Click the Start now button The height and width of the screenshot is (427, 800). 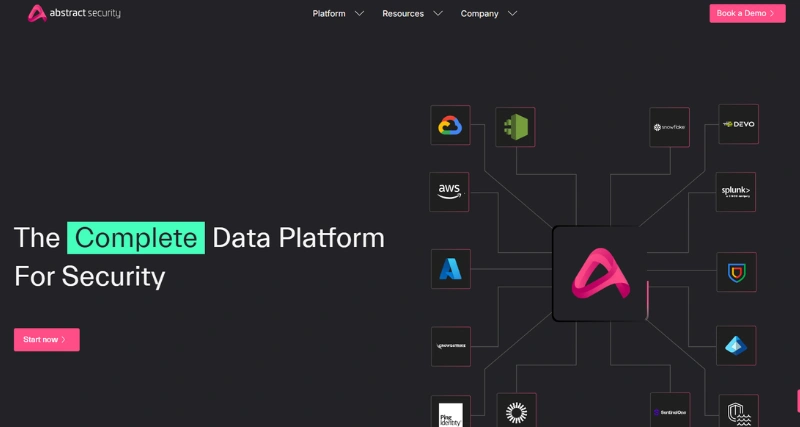pos(46,340)
